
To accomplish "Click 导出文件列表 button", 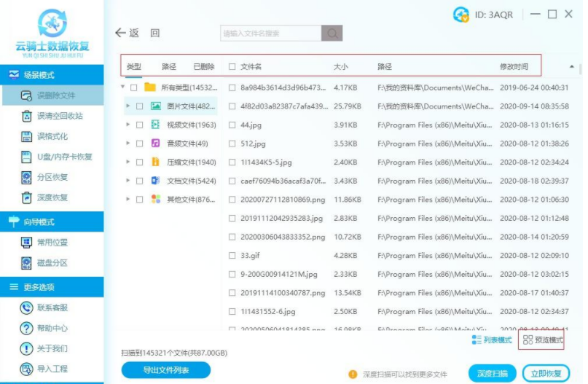I will coord(165,370).
